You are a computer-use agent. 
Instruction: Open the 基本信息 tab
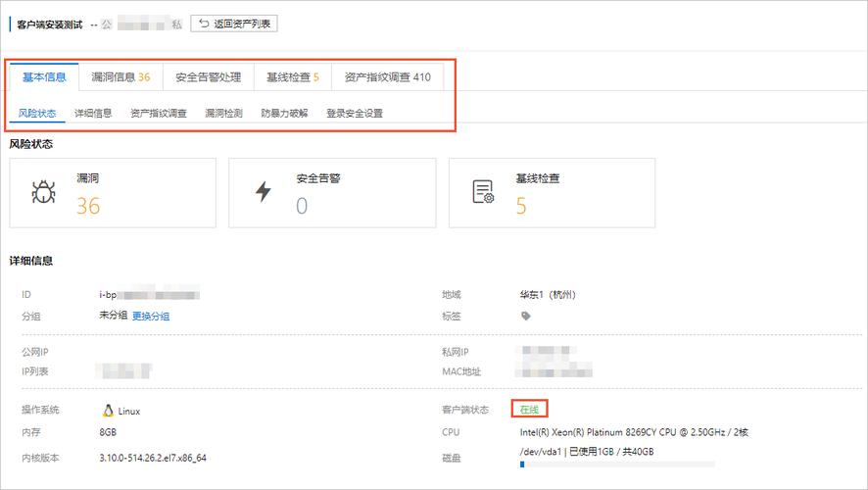[44, 77]
